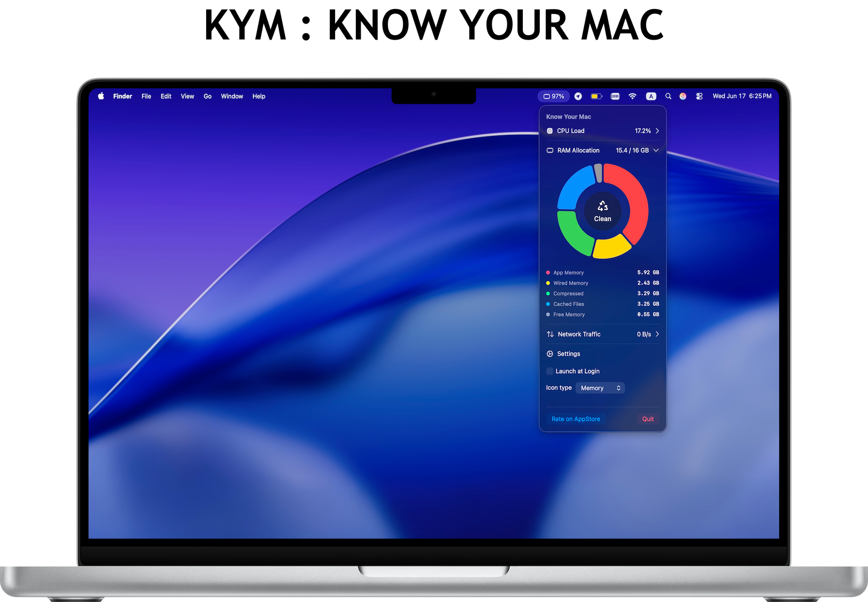Click the '0.55 GB' value
Viewport: 868px width, 602px height.
[x=648, y=315]
